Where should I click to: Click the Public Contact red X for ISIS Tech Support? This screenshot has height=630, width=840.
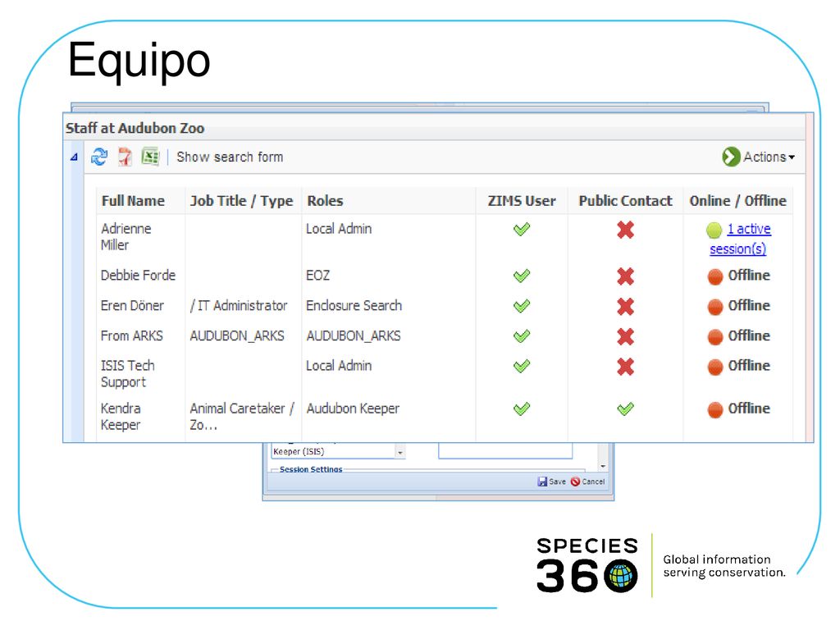pyautogui.click(x=625, y=367)
